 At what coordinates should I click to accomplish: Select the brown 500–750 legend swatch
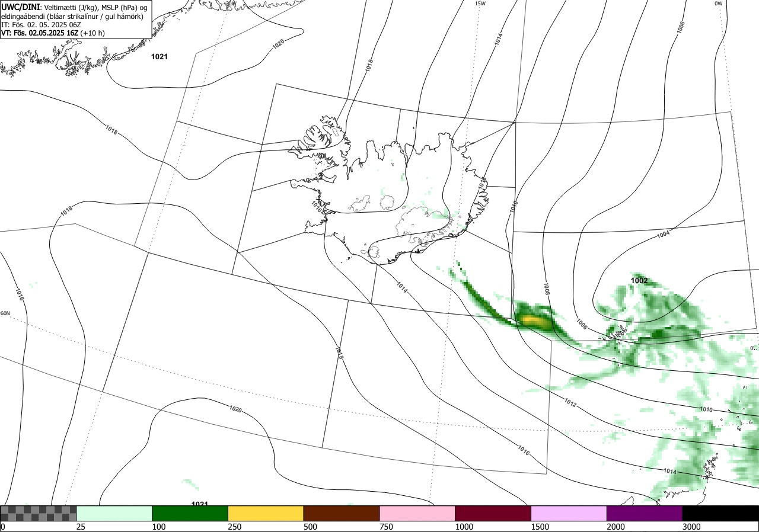pos(342,513)
